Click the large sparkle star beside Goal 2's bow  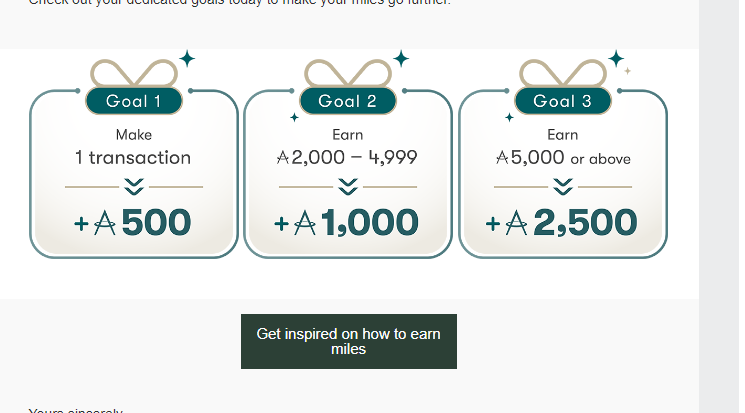(401, 59)
